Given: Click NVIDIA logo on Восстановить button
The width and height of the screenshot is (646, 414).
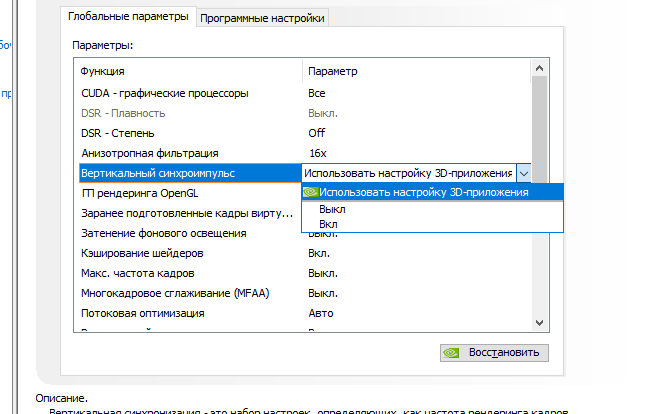Looking at the screenshot, I should [451, 353].
